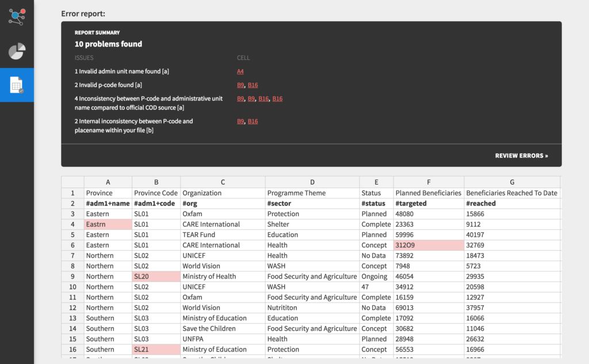Select column D header

(312, 182)
